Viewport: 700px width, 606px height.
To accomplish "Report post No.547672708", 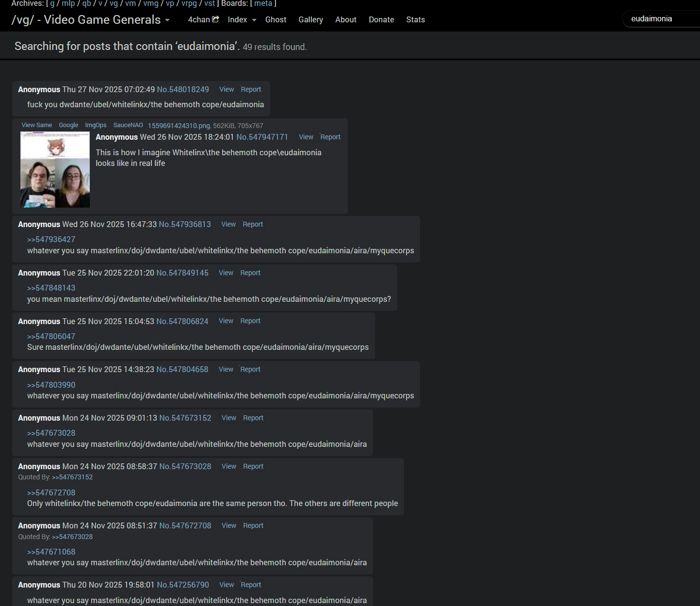I will tap(253, 526).
